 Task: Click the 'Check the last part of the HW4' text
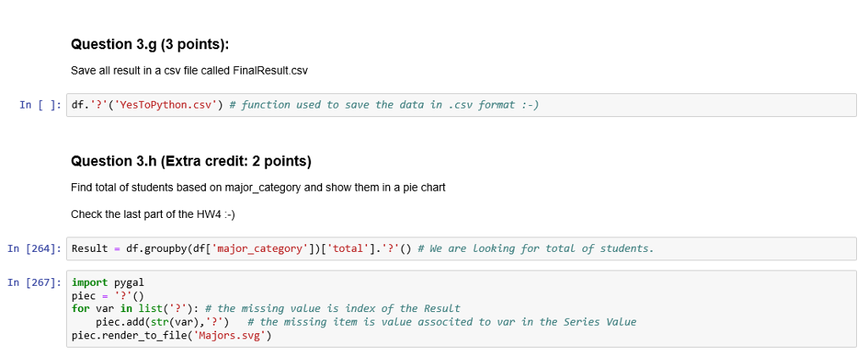click(x=153, y=213)
